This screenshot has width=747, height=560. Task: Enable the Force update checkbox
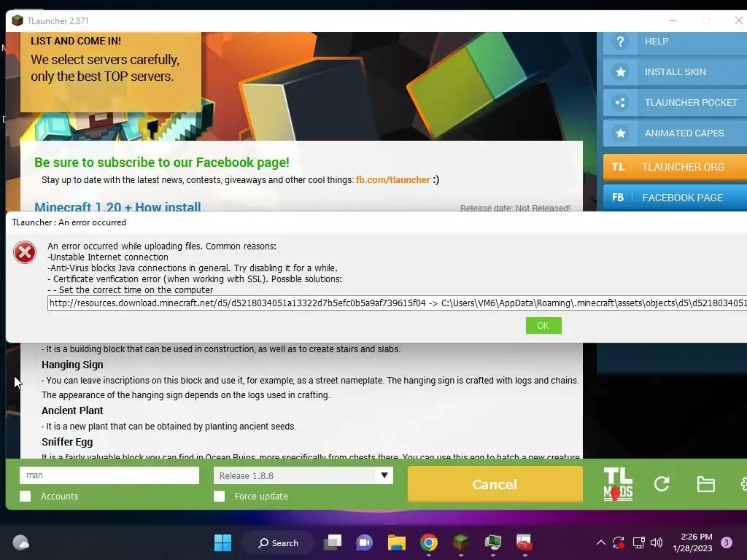coord(219,496)
